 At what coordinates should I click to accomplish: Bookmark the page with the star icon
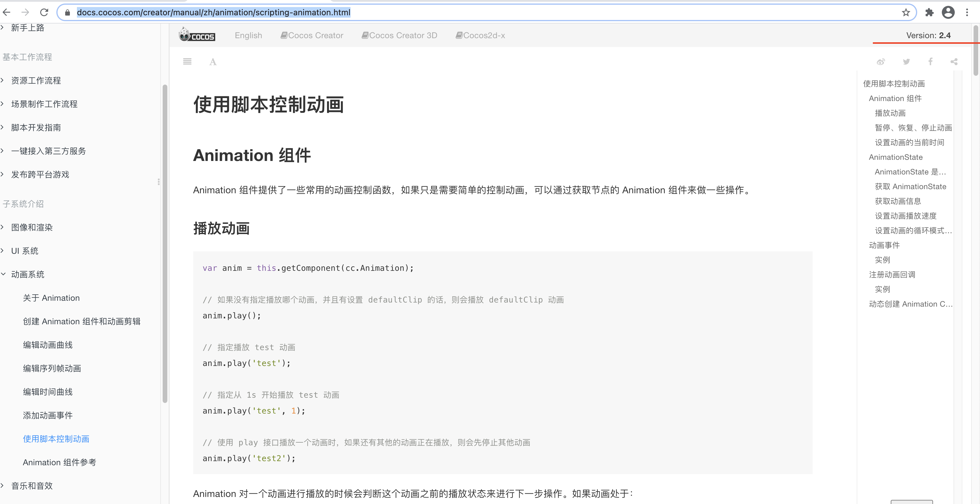click(x=906, y=13)
